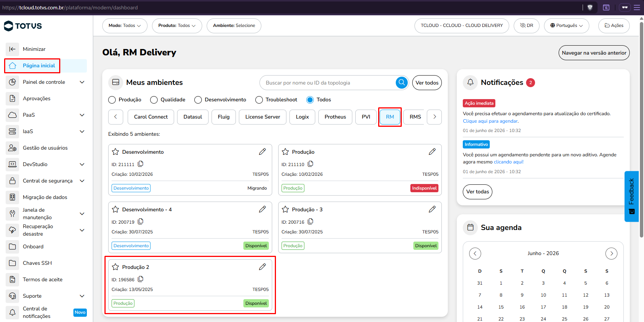
Task: Click Ver todos environments button
Action: [427, 83]
